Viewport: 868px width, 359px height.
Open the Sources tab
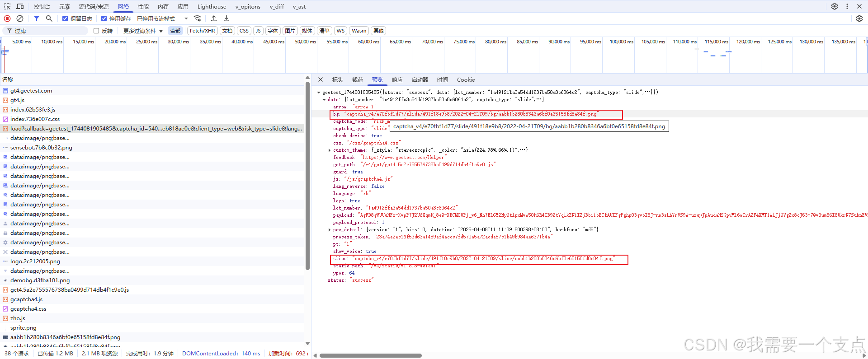(x=94, y=6)
